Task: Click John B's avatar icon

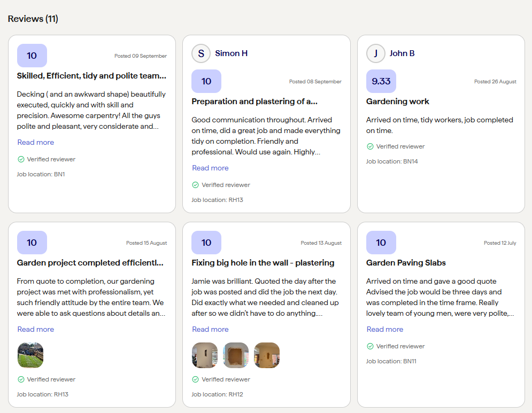Action: click(x=375, y=53)
